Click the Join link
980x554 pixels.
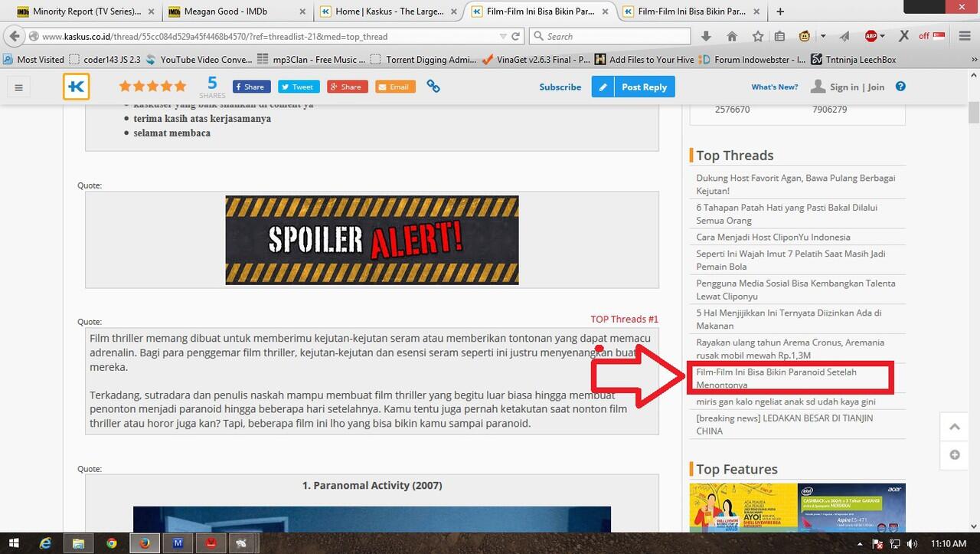(x=876, y=87)
